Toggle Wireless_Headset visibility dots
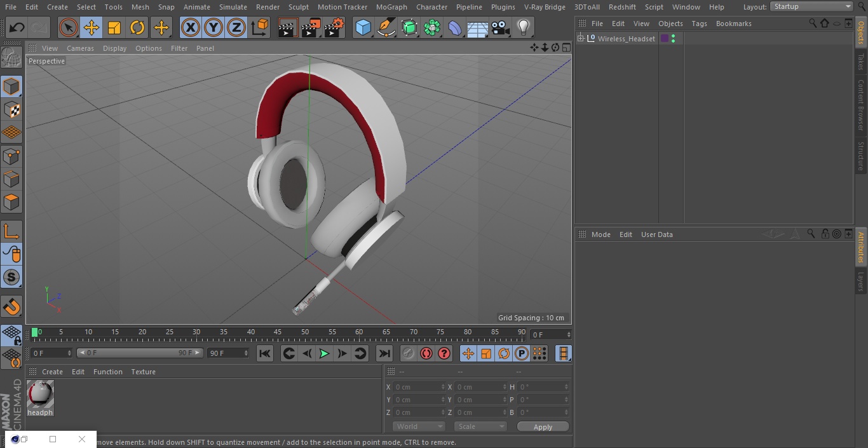This screenshot has height=448, width=868. pyautogui.click(x=673, y=39)
